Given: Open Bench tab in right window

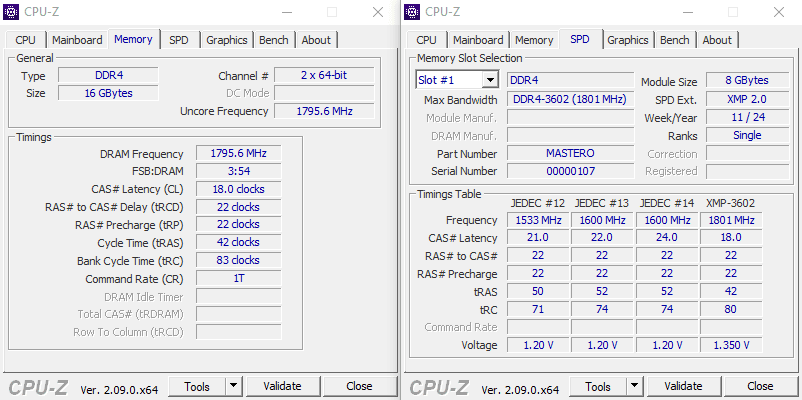Looking at the screenshot, I should coord(675,40).
